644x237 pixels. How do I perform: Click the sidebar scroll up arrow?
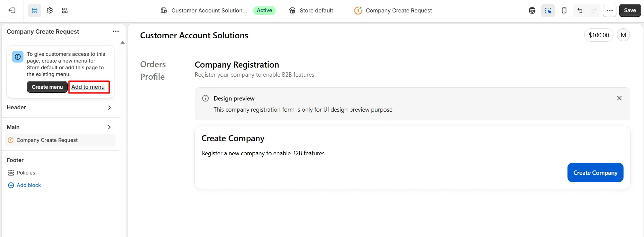122,43
